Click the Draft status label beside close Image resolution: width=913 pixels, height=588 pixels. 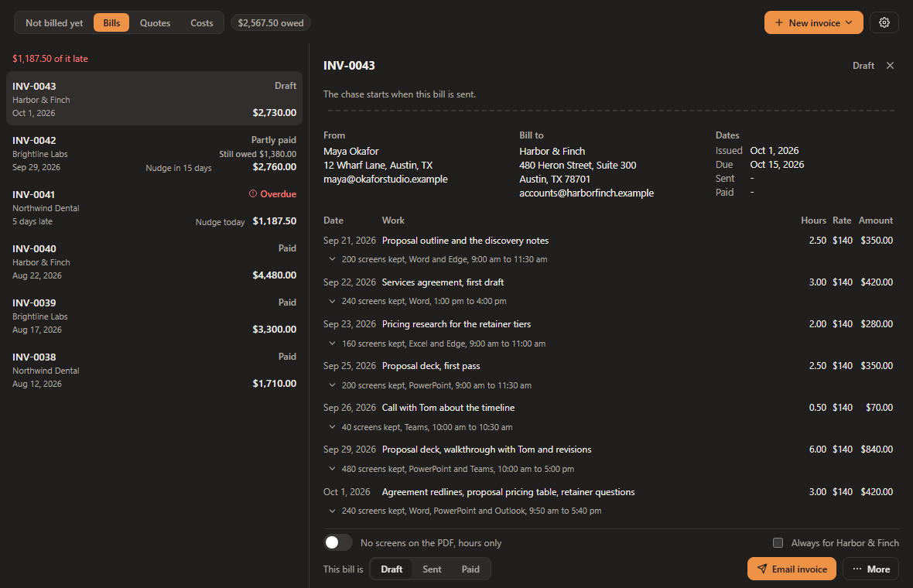coord(863,65)
